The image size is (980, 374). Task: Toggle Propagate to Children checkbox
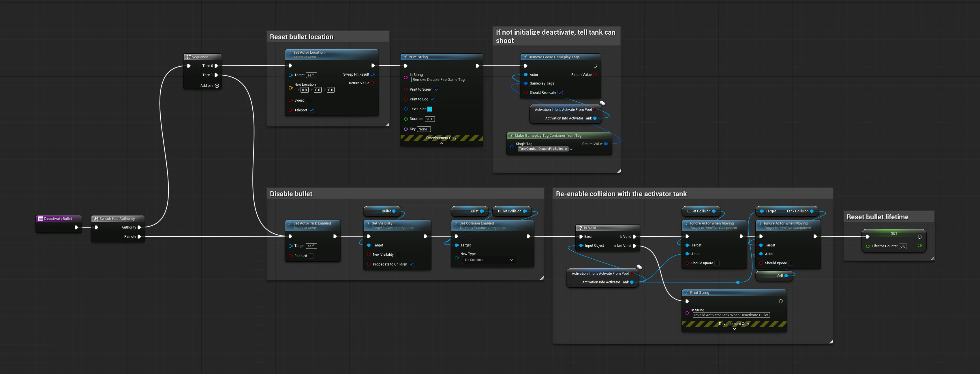click(411, 264)
